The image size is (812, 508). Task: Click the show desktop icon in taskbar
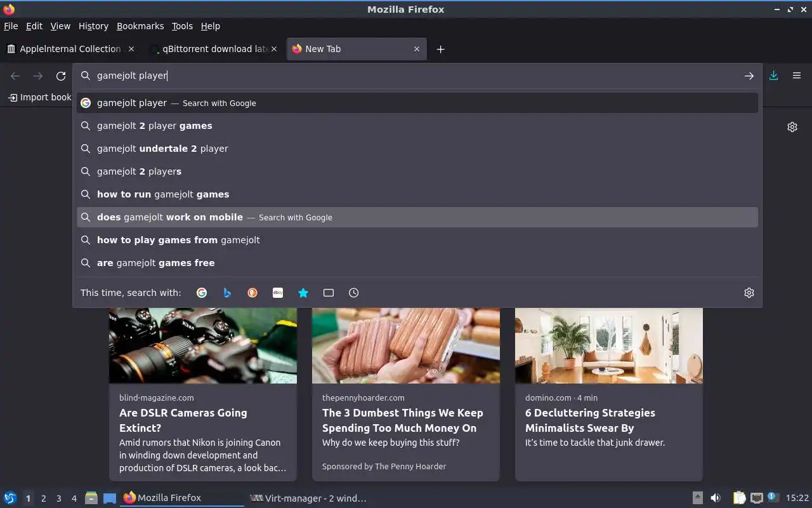[110, 498]
